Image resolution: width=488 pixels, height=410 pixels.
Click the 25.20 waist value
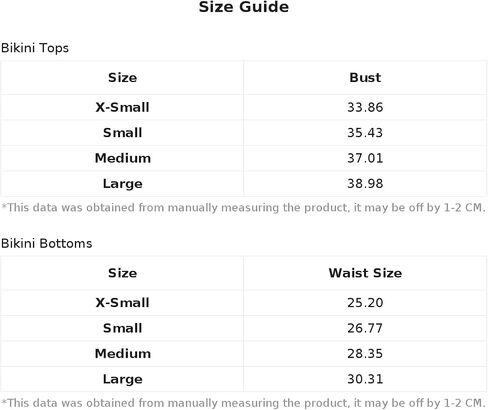[x=365, y=303]
